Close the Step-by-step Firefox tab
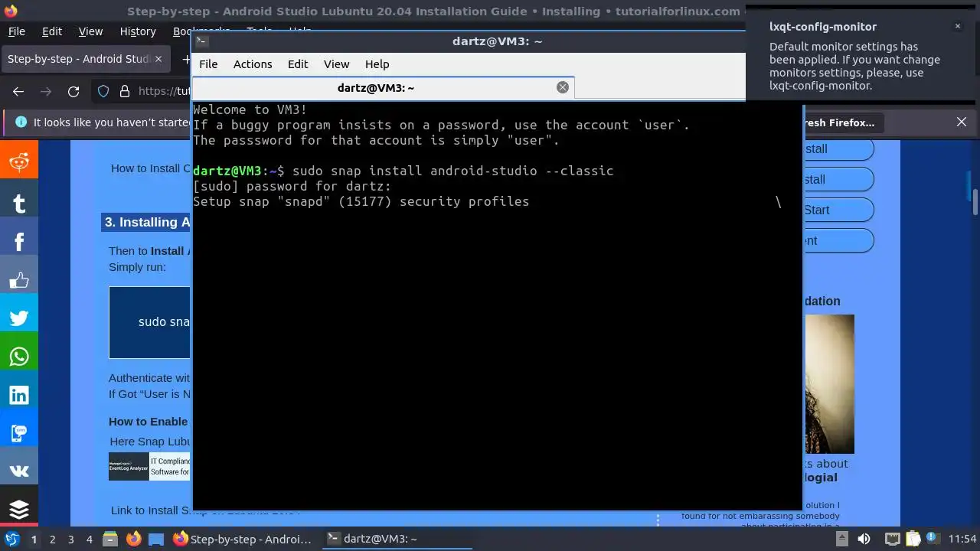Image resolution: width=980 pixels, height=551 pixels. coord(158,59)
